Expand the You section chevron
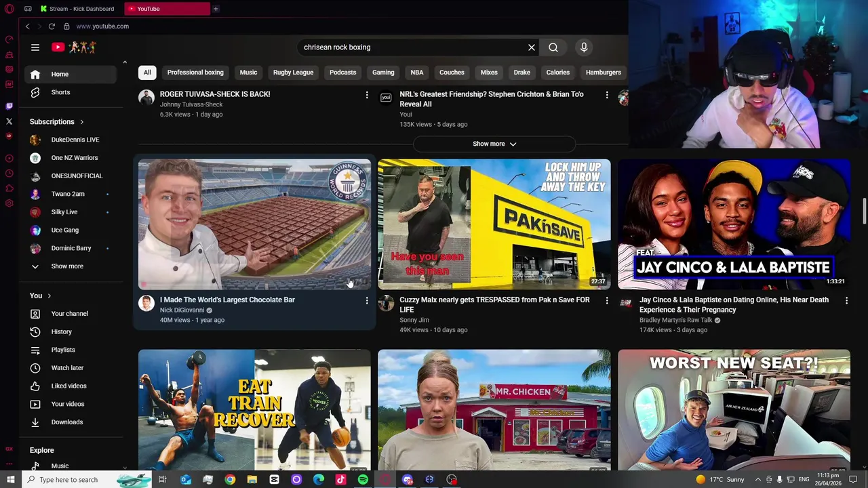 click(x=49, y=296)
